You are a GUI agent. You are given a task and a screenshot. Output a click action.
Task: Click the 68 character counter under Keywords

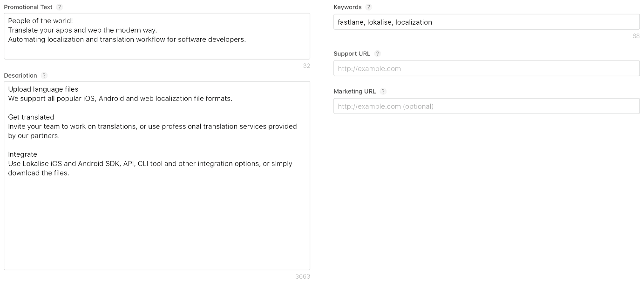pos(636,36)
